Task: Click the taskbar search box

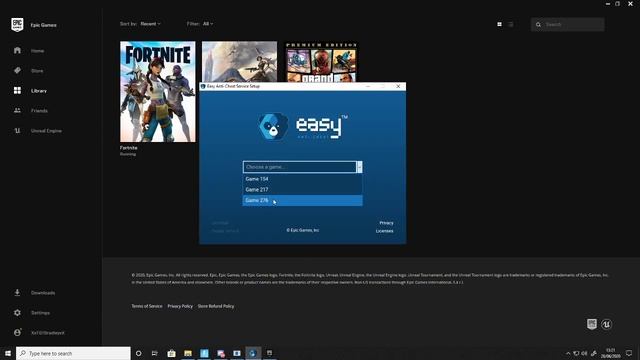Action: pyautogui.click(x=73, y=353)
